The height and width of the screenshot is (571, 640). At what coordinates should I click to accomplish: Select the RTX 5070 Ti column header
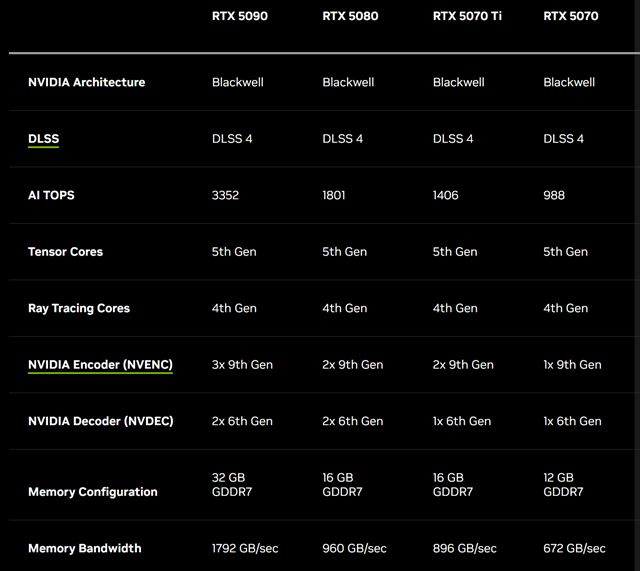pos(467,16)
